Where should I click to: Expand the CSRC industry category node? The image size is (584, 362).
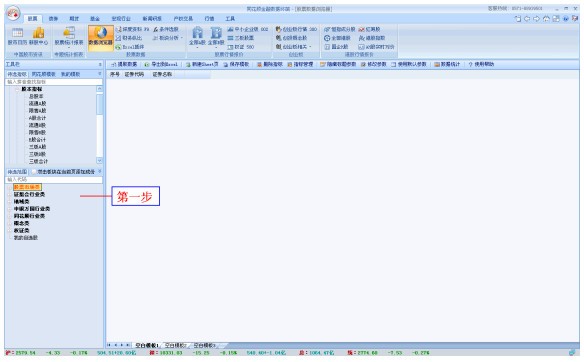10,194
